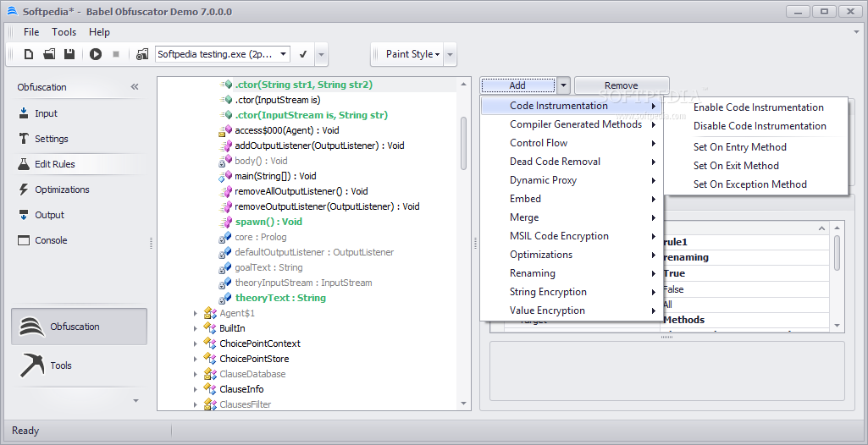The image size is (868, 445).
Task: Click the folder-with-gear icon beside the assembly combo
Action: point(142,54)
